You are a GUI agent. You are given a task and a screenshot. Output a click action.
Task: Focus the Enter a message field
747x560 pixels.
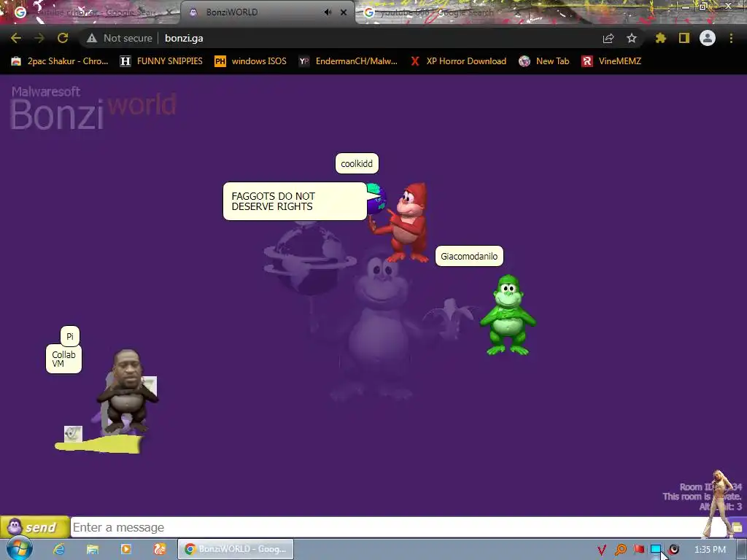388,527
